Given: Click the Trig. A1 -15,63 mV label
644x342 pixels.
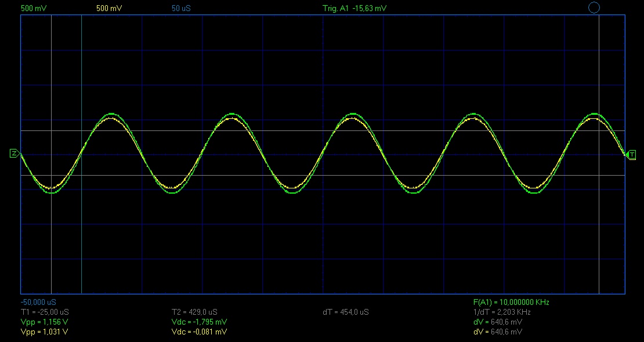Looking at the screenshot, I should click(x=354, y=8).
